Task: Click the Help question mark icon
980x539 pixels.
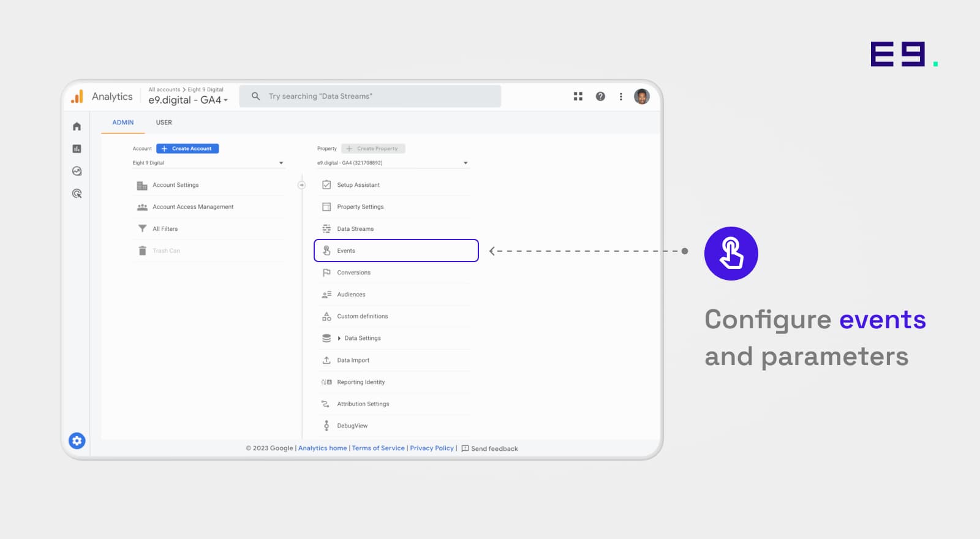Action: coord(600,96)
